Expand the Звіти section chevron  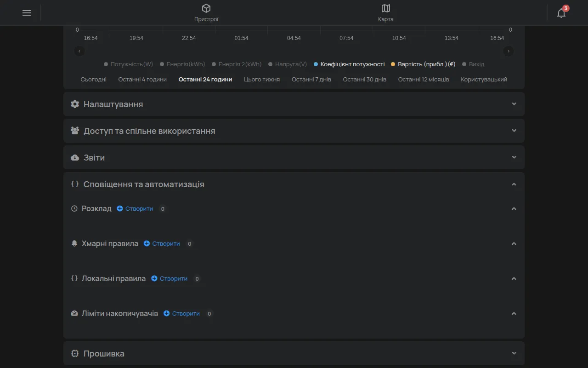(514, 157)
